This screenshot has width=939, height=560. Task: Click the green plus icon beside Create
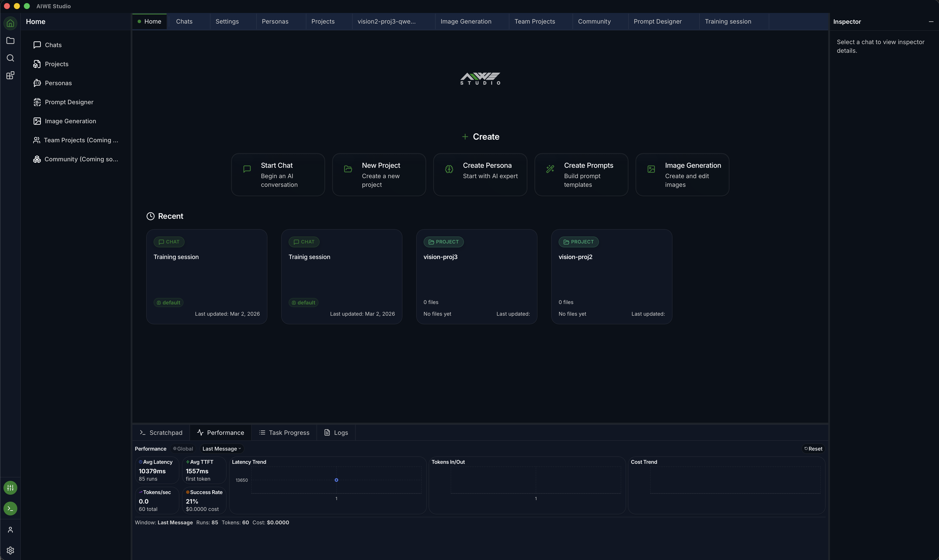465,137
